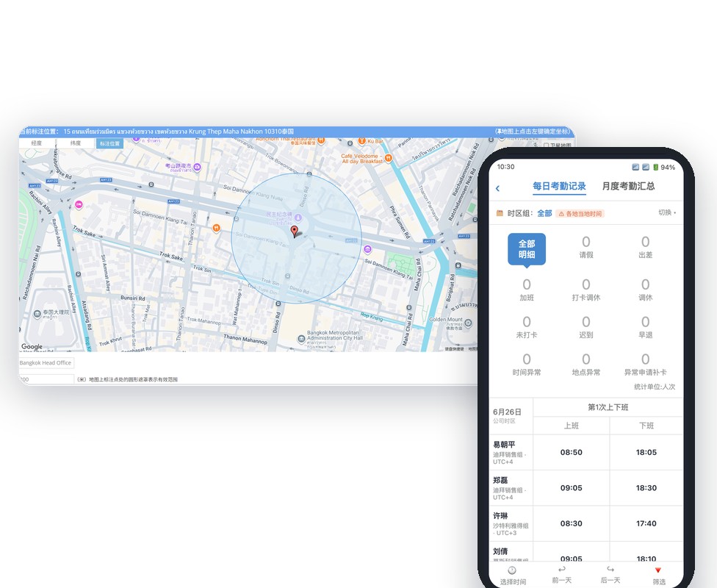Select the 迟到 count tile
Screen dimensions: 717x588
coord(586,328)
